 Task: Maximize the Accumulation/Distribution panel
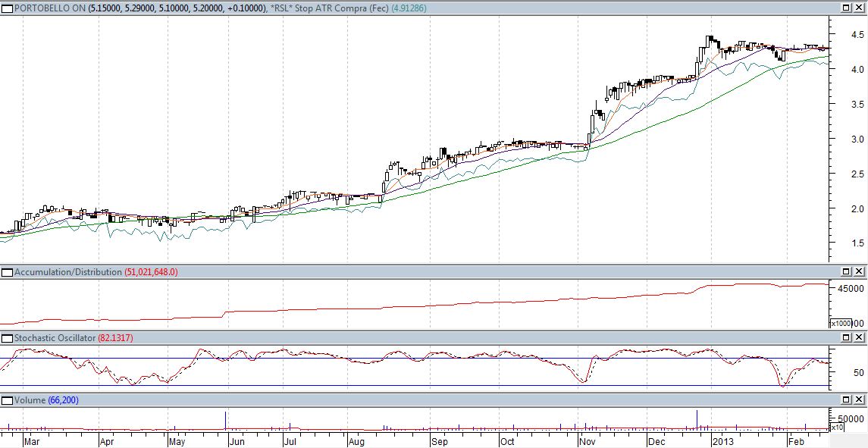[847, 271]
